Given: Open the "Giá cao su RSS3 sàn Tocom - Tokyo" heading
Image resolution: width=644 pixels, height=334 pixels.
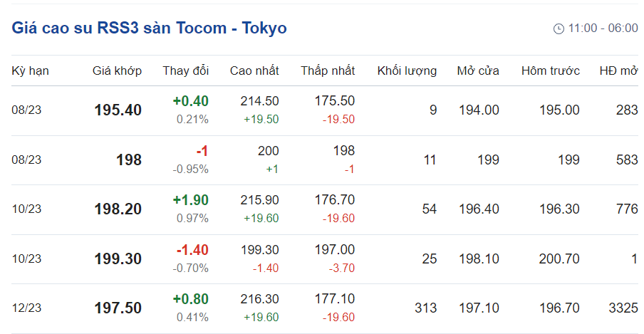Looking at the screenshot, I should (150, 28).
